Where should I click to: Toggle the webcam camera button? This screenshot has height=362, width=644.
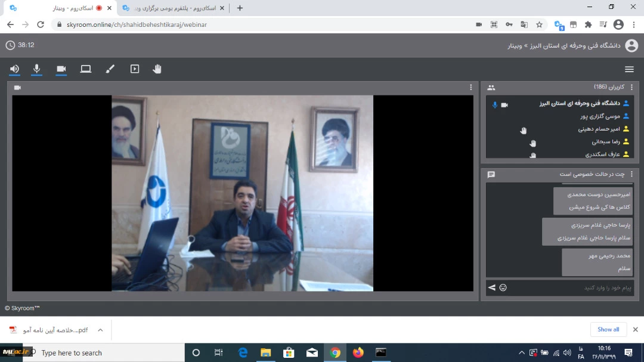61,69
